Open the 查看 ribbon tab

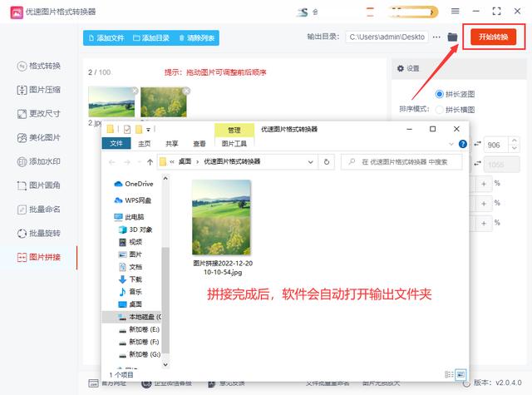199,144
